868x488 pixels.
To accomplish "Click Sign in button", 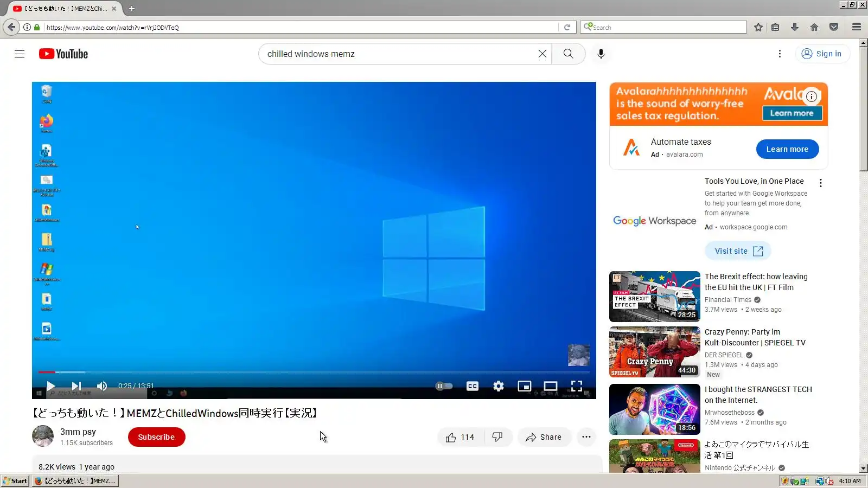I will 822,54.
